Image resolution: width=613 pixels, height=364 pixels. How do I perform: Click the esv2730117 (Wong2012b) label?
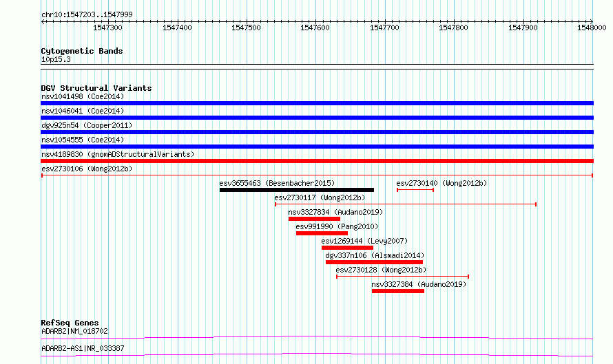tap(320, 197)
